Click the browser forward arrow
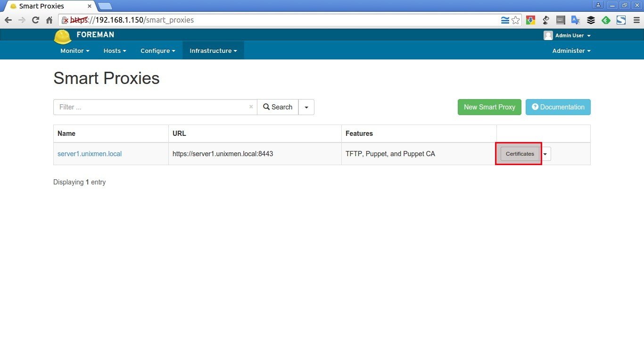Screen dimensions: 644x351 22,20
